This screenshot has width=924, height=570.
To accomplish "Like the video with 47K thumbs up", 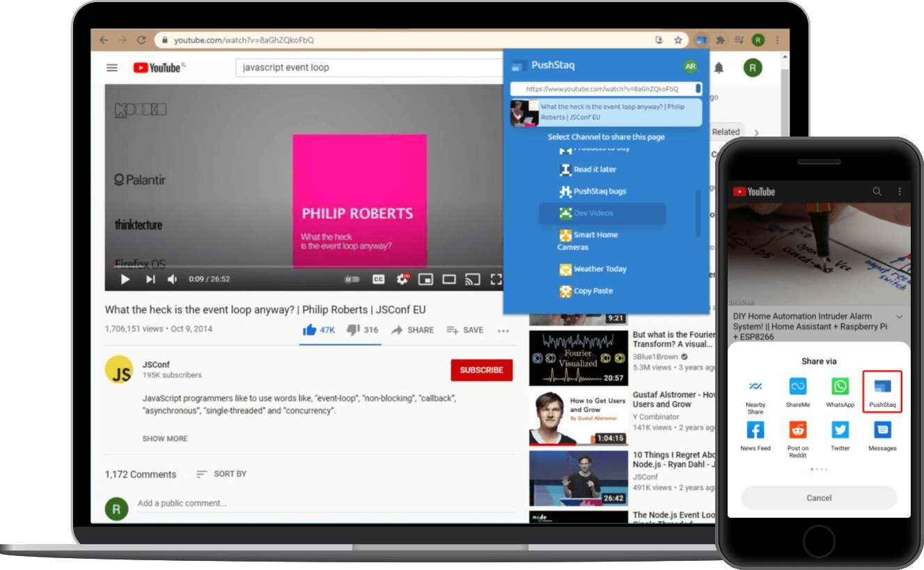I will [x=318, y=330].
